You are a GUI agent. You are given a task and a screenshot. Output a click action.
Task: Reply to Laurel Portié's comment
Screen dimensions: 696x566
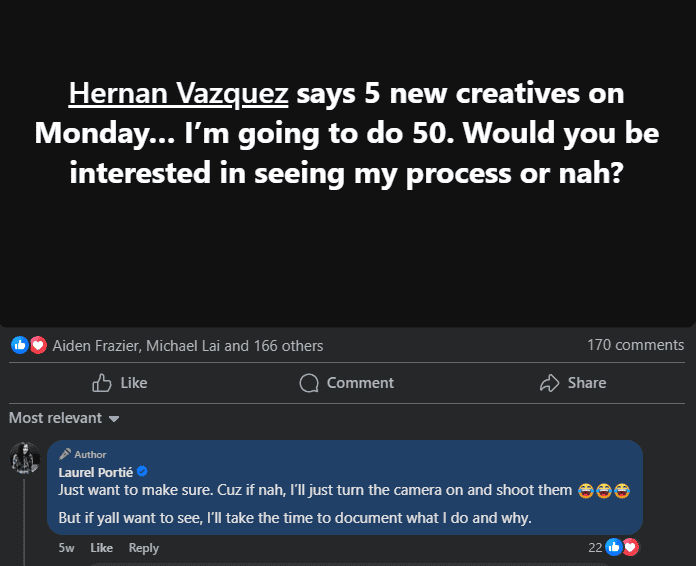(x=144, y=548)
